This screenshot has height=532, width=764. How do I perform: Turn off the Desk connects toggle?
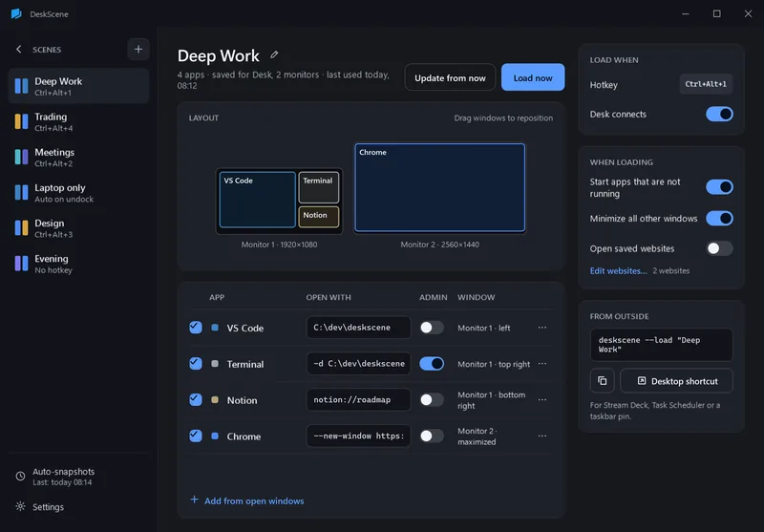719,114
